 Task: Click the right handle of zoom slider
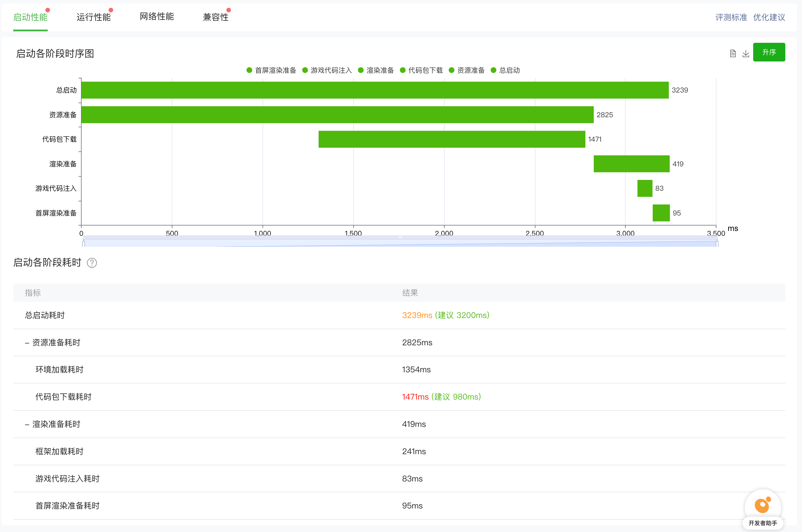pyautogui.click(x=717, y=243)
